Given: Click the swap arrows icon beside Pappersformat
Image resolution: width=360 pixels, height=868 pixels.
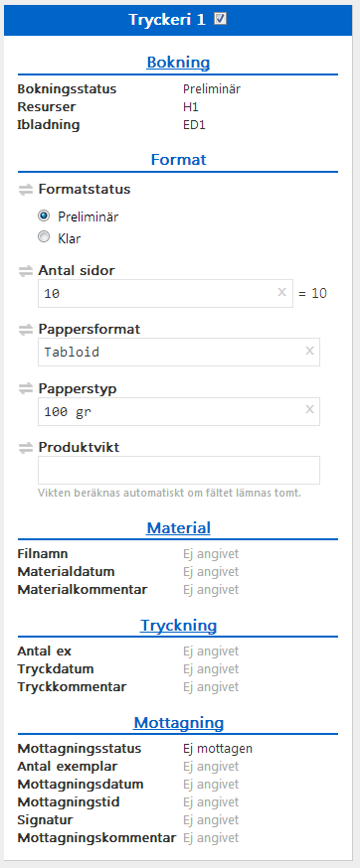Looking at the screenshot, I should point(26,330).
